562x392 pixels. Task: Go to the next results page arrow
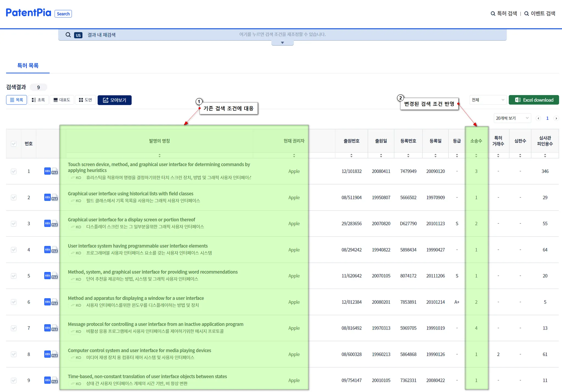coord(556,118)
